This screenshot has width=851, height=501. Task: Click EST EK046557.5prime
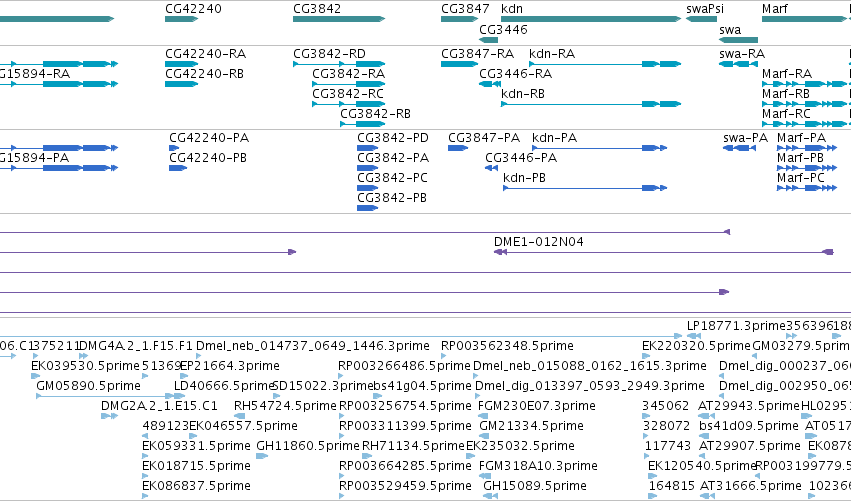(x=243, y=426)
